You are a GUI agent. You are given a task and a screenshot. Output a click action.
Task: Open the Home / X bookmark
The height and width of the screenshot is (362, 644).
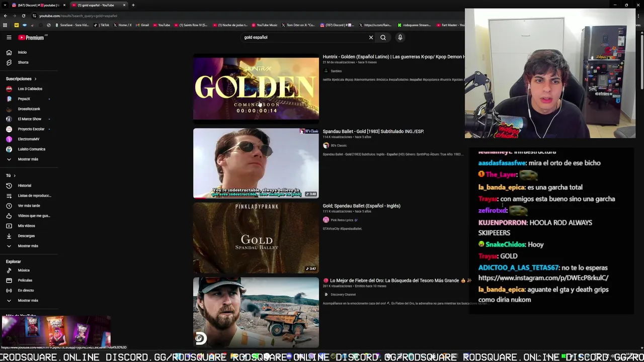coord(122,25)
